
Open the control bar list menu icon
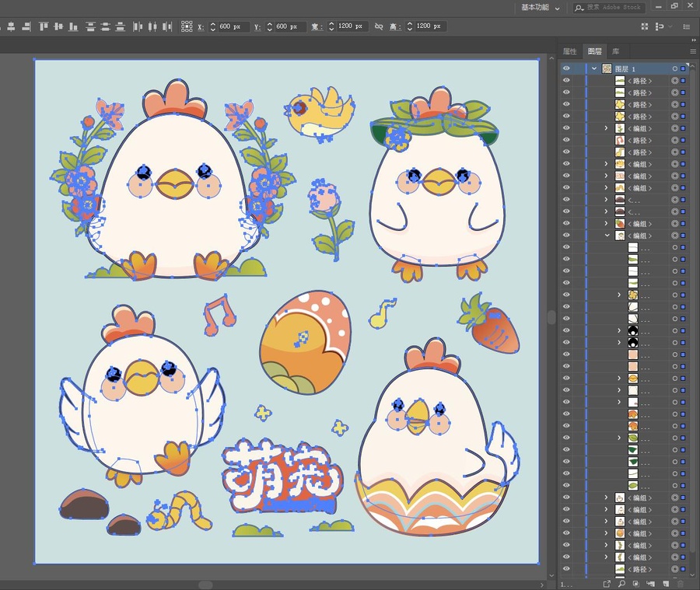click(687, 26)
